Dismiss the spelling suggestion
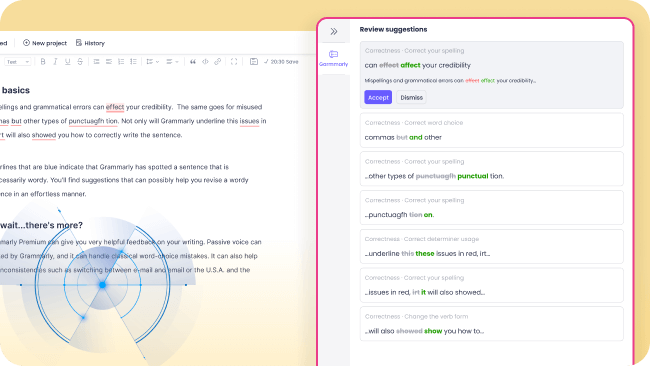 click(412, 97)
